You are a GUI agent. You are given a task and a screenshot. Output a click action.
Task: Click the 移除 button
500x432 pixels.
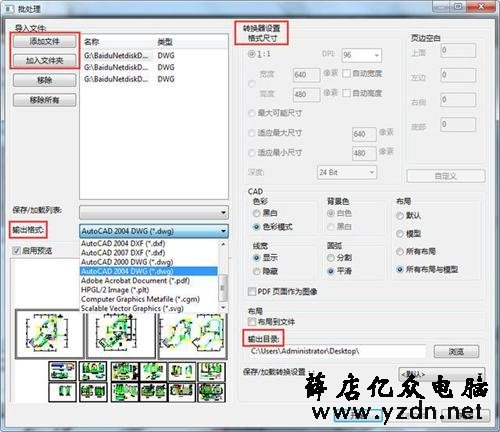pos(44,80)
